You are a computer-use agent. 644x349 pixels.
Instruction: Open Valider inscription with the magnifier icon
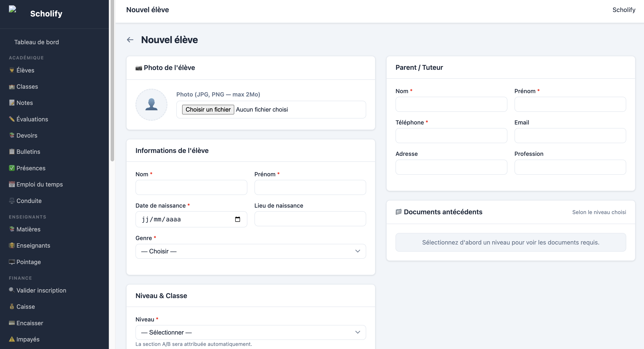click(38, 290)
